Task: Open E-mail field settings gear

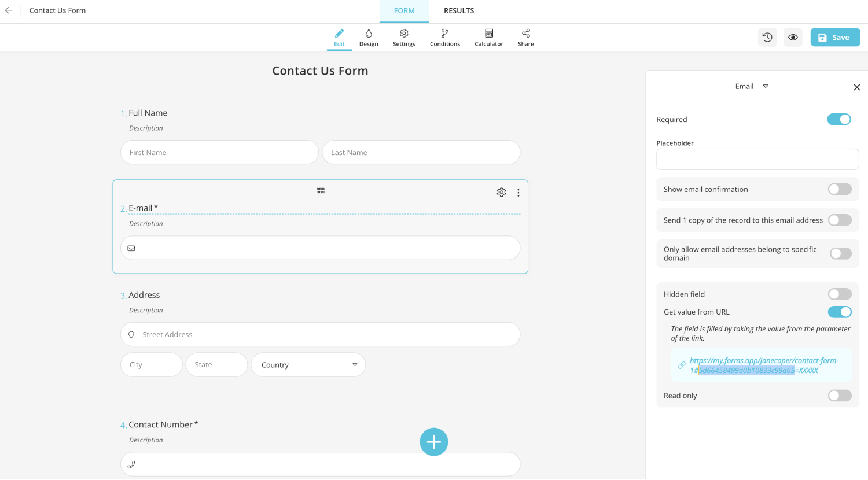Action: [501, 191]
